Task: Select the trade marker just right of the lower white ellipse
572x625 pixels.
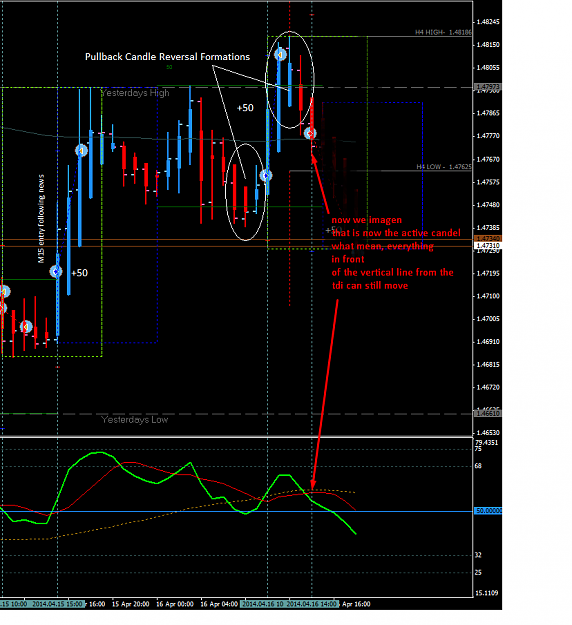Action: (266, 175)
